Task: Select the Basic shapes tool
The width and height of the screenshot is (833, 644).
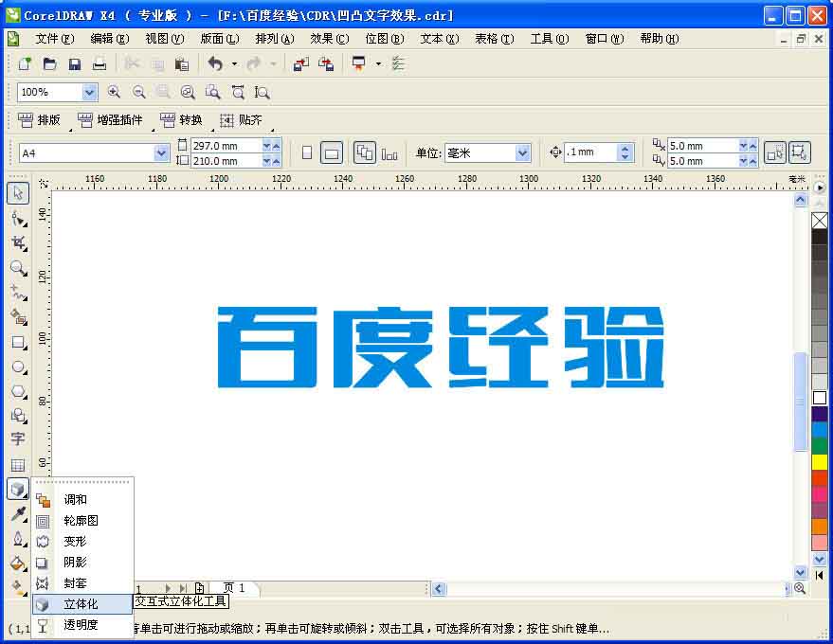Action: point(19,416)
